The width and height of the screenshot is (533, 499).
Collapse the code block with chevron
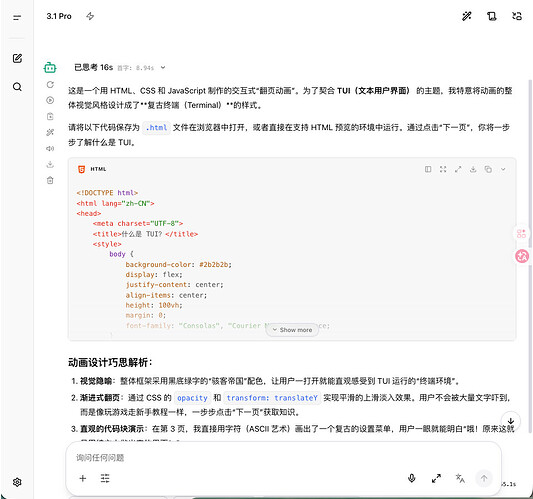point(503,169)
